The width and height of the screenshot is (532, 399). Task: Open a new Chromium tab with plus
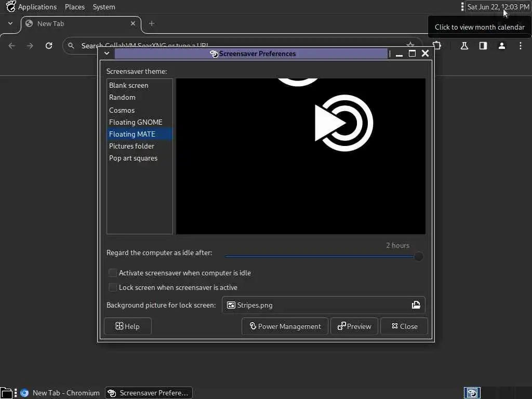click(152, 23)
